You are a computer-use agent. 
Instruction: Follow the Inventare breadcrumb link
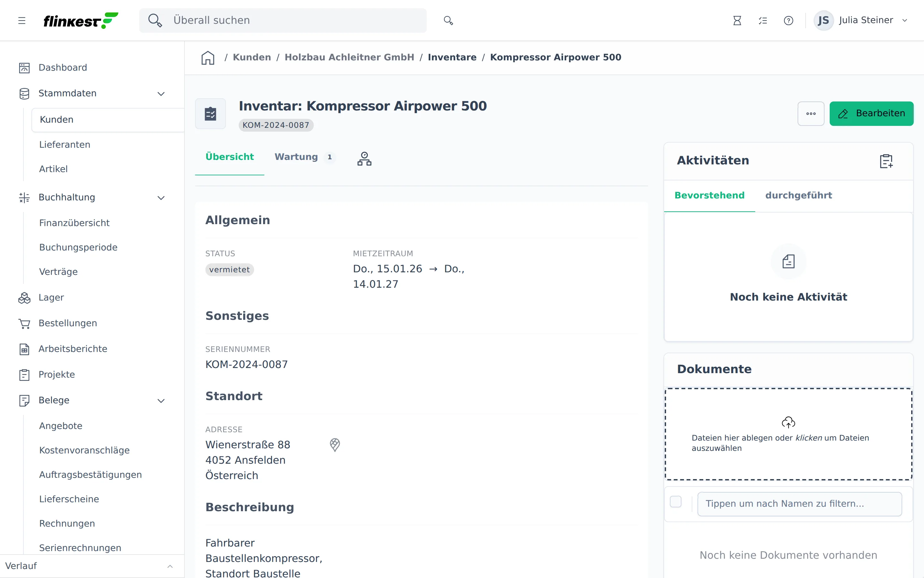point(452,57)
